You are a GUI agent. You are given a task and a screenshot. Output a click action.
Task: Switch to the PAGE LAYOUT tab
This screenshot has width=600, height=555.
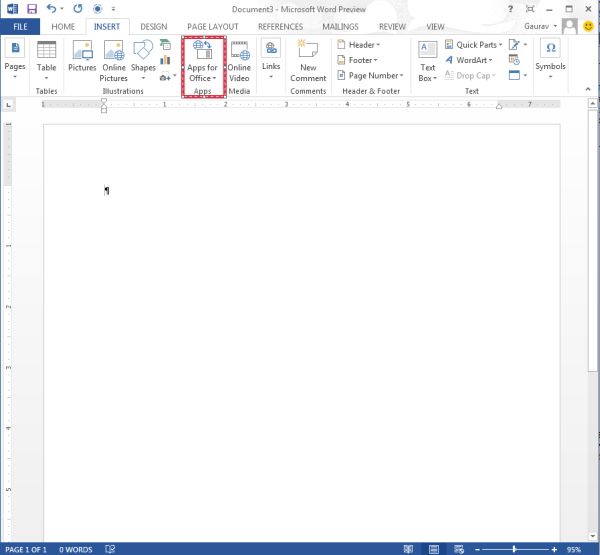(x=212, y=27)
